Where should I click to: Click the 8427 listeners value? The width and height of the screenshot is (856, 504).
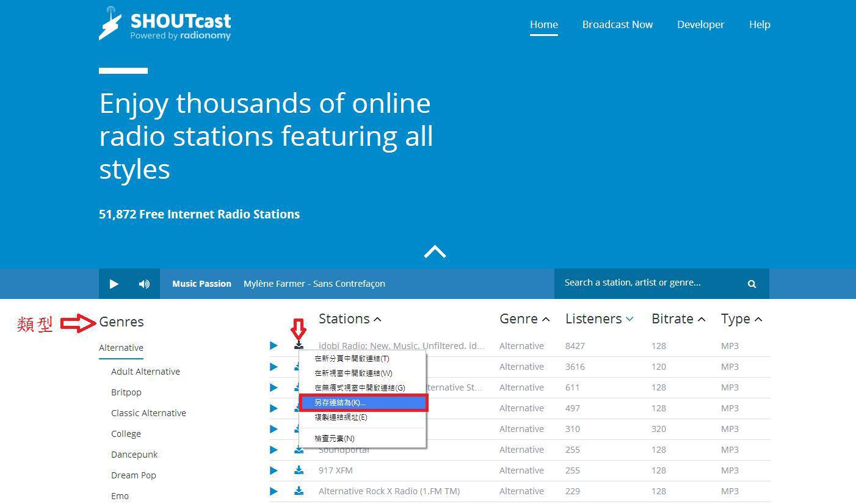pos(575,346)
